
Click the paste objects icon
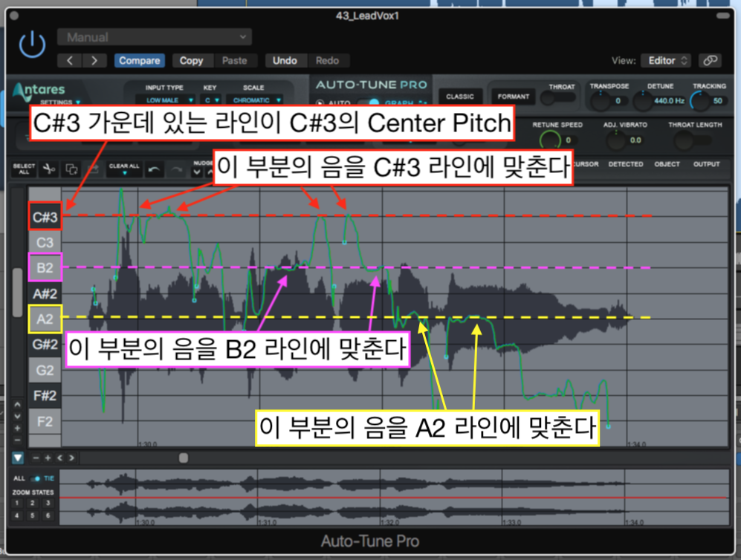click(x=94, y=169)
